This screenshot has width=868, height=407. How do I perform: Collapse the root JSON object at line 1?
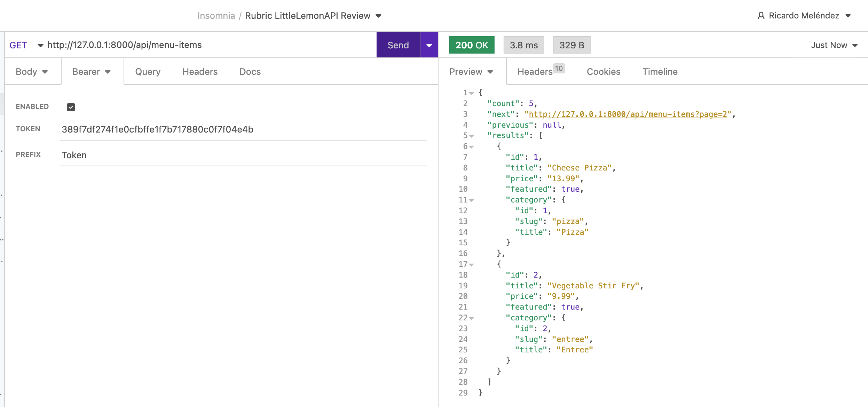(x=472, y=93)
